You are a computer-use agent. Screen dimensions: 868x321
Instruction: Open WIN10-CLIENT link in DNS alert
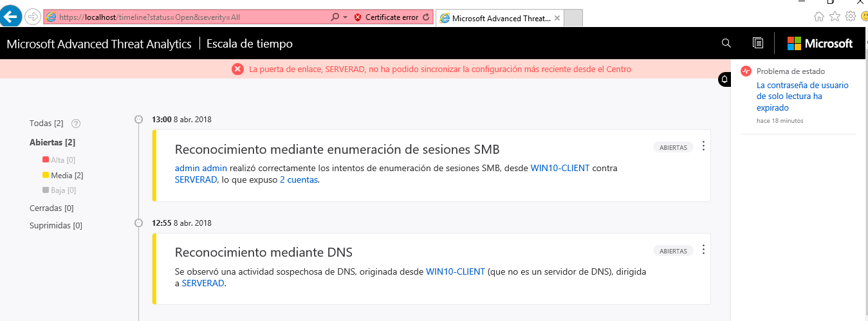[456, 271]
